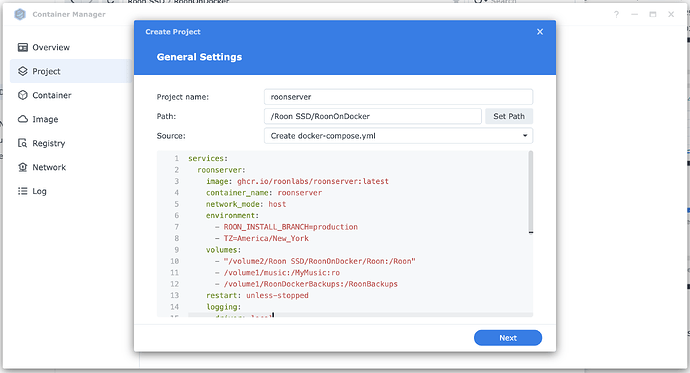The width and height of the screenshot is (690, 373).
Task: Switch to the Registry section
Action: [x=71, y=143]
